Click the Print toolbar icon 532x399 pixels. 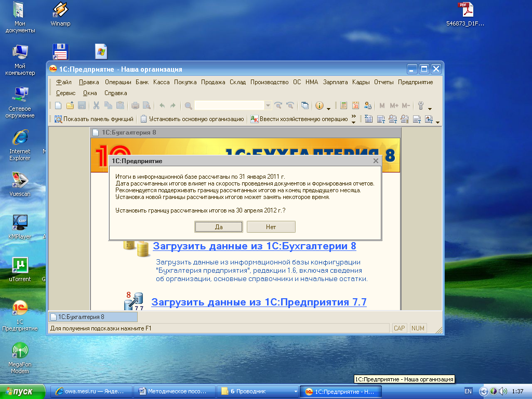tap(135, 105)
